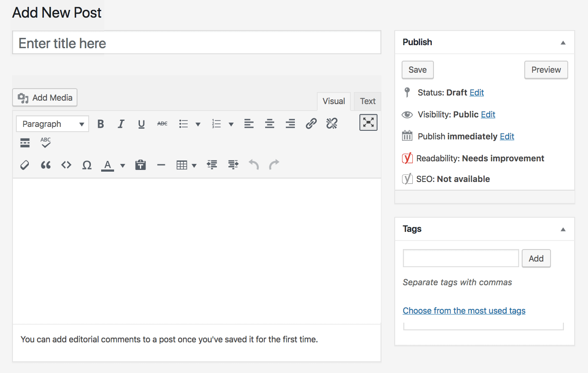Viewport: 588px width, 373px height.
Task: Click the Add Media button
Action: click(x=45, y=98)
